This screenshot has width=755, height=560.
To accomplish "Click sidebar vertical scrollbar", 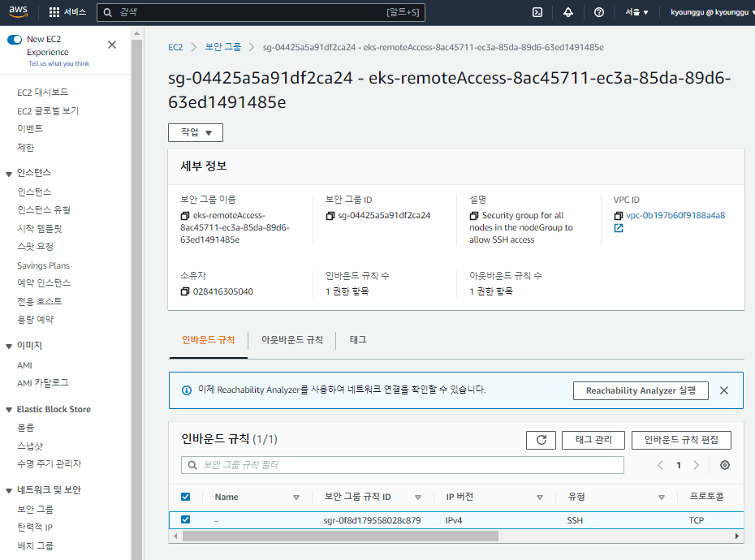I will point(136,299).
